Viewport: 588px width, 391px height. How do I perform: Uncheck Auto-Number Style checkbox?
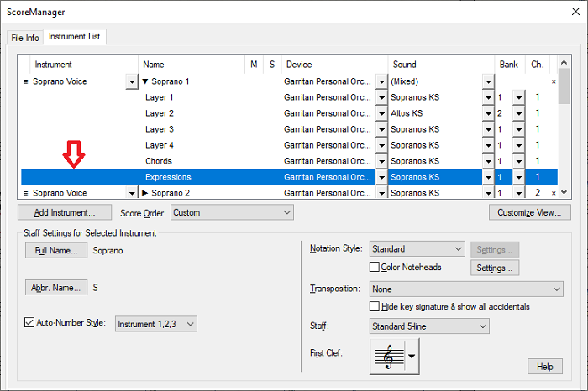click(x=29, y=323)
